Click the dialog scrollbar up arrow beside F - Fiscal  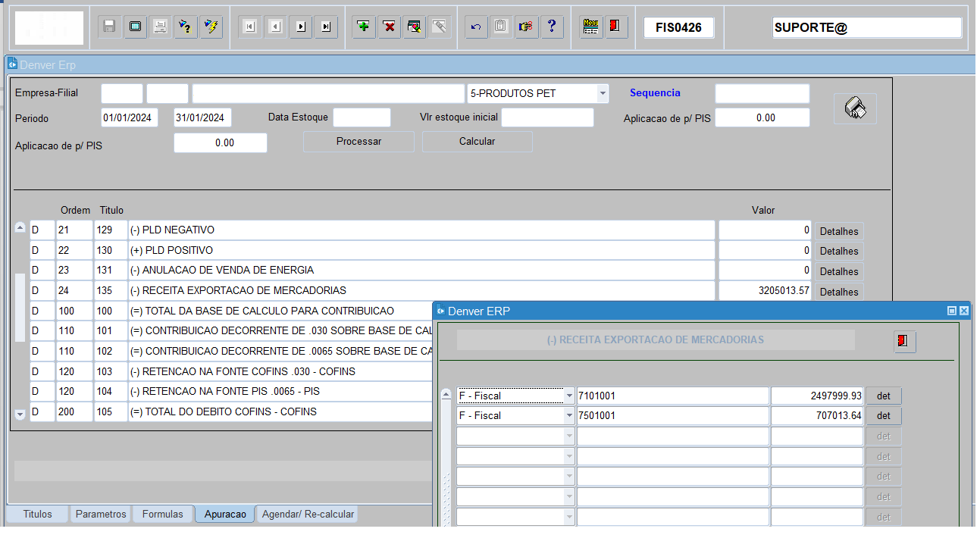point(446,393)
